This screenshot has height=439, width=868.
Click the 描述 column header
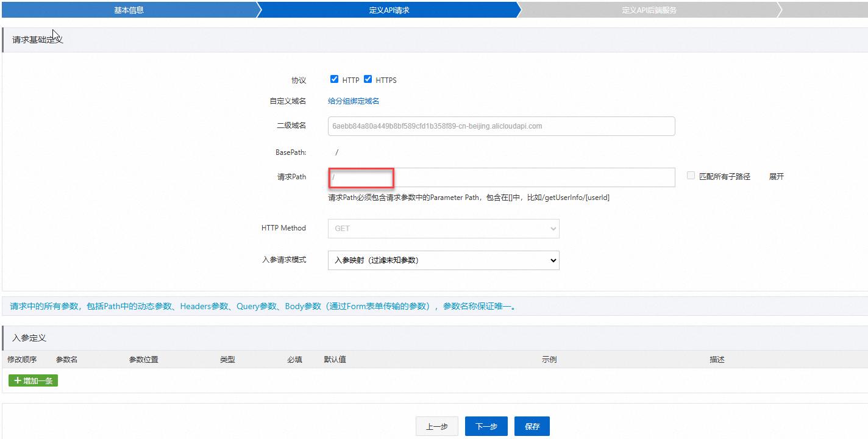717,360
